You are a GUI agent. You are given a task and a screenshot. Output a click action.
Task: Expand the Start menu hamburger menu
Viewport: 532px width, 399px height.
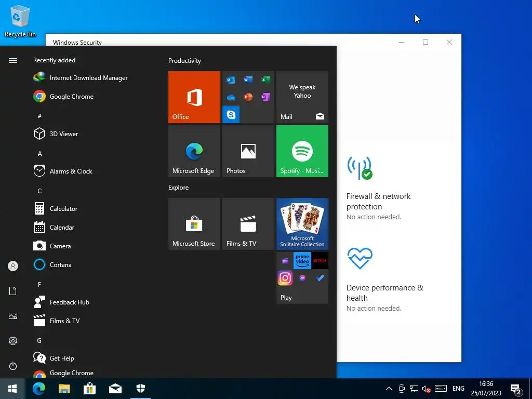point(13,60)
